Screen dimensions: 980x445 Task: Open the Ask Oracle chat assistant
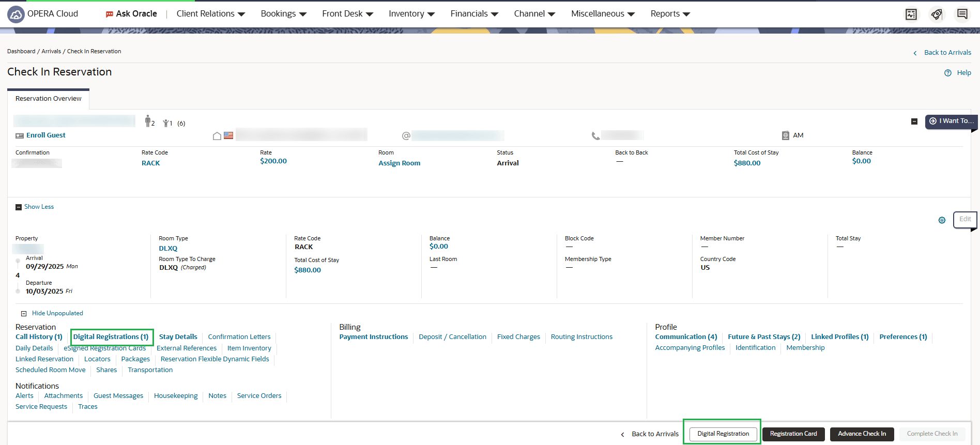point(131,14)
